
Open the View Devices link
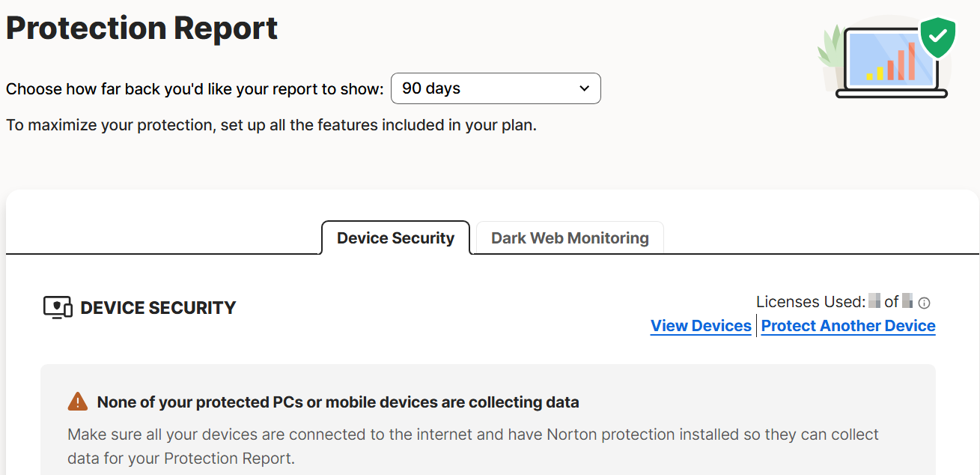(701, 326)
